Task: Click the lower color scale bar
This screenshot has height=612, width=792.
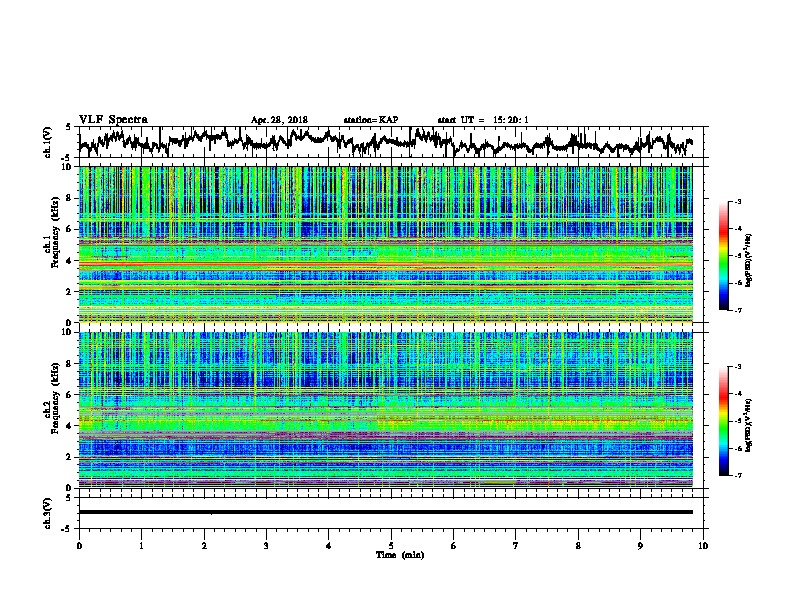Action: [723, 421]
